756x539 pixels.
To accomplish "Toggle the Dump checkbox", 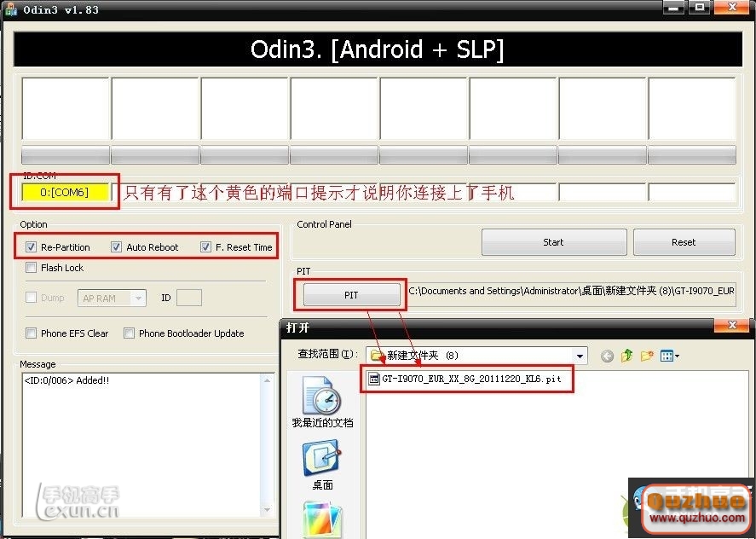I will pos(31,298).
